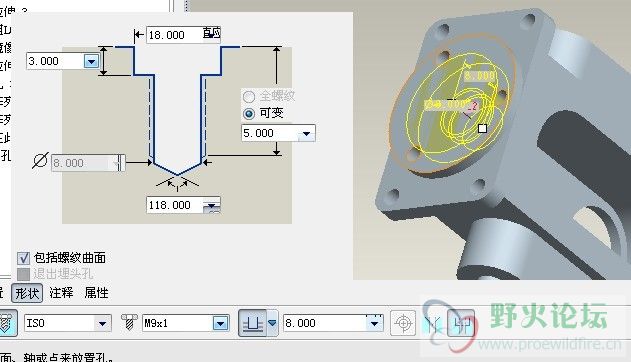
Task: Click the diameter symbol next to 8.000
Action: pyautogui.click(x=40, y=160)
